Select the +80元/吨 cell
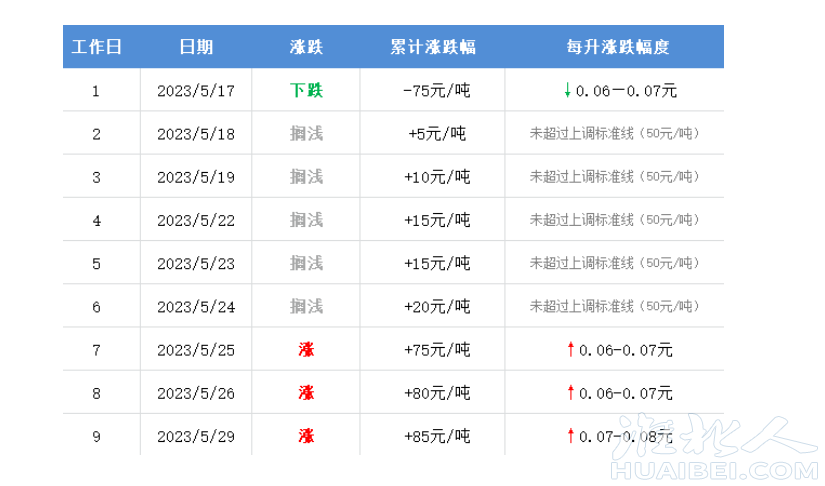The width and height of the screenshot is (825, 486). click(436, 393)
